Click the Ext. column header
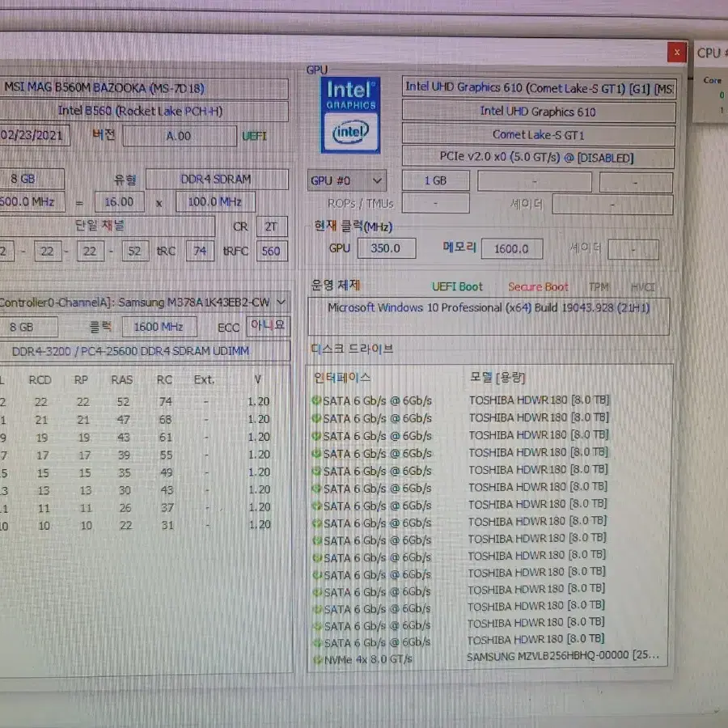 tap(205, 380)
